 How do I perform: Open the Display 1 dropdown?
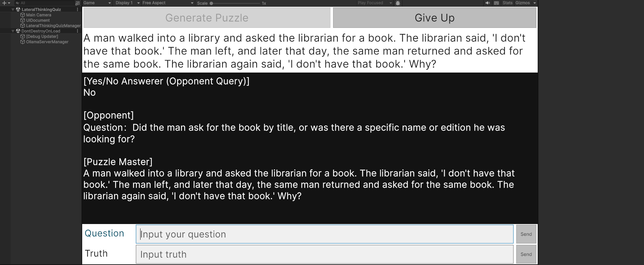(x=127, y=3)
